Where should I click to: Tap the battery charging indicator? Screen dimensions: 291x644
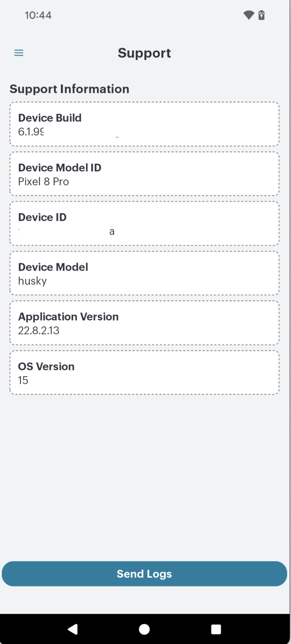coord(261,15)
